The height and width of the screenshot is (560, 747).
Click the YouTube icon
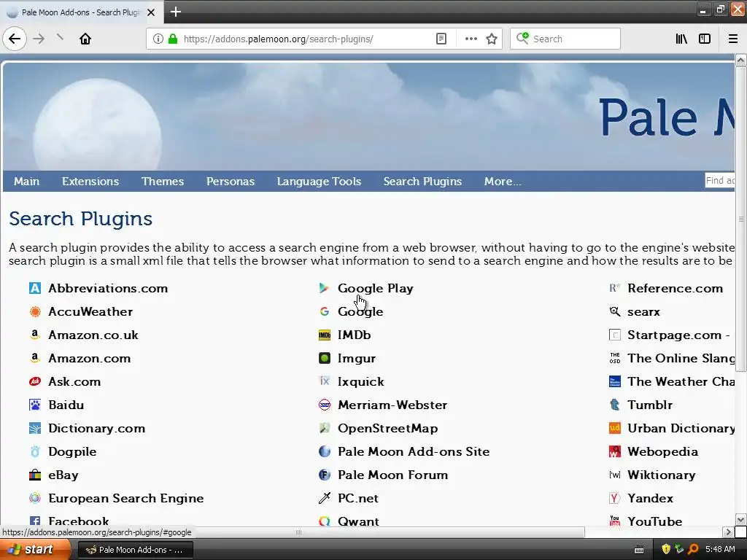(x=614, y=521)
